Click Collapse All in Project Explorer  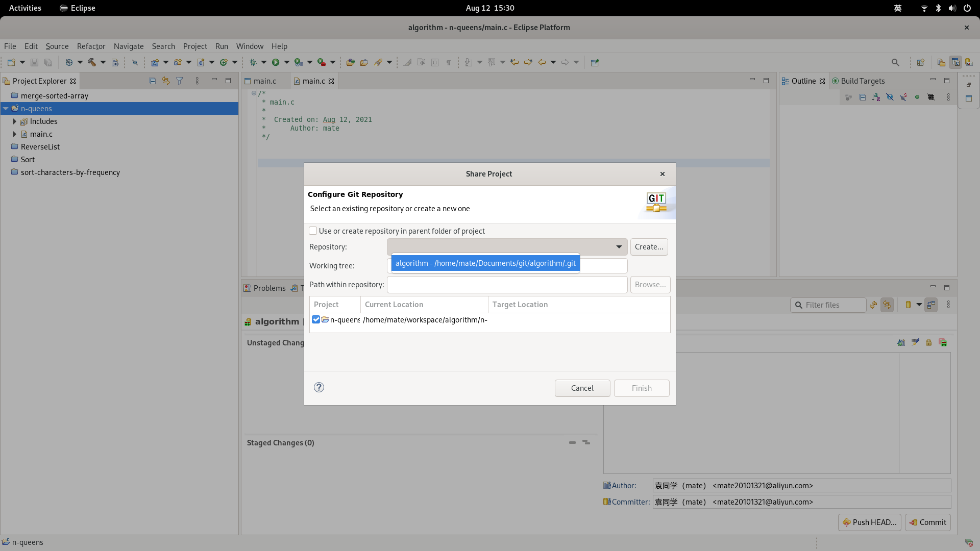pos(152,81)
